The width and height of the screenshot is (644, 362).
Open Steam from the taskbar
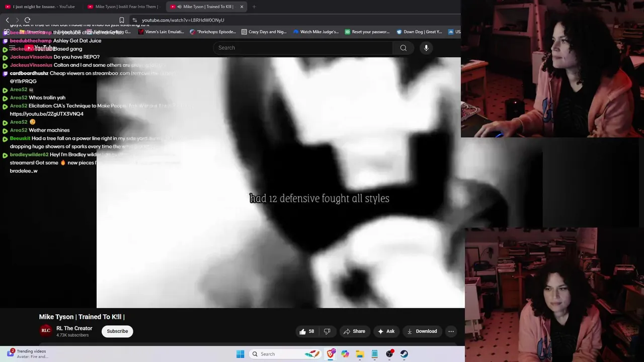(404, 354)
